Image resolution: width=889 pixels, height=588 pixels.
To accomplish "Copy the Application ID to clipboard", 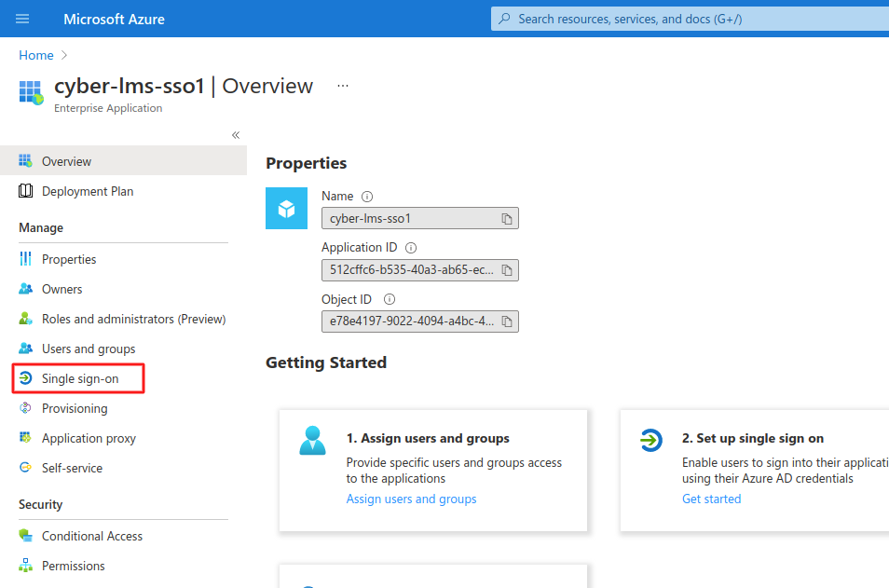I will [x=507, y=270].
